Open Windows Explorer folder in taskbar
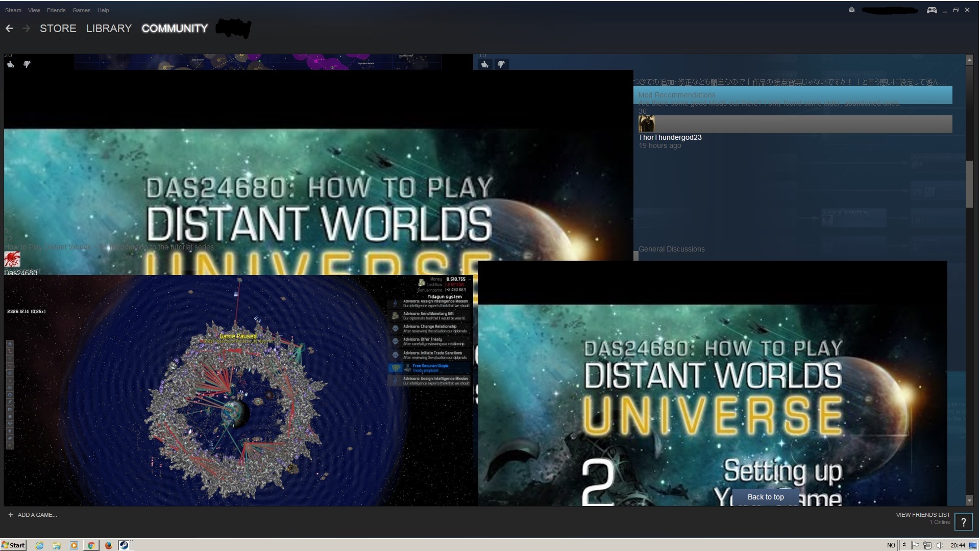The height and width of the screenshot is (551, 980). click(57, 545)
